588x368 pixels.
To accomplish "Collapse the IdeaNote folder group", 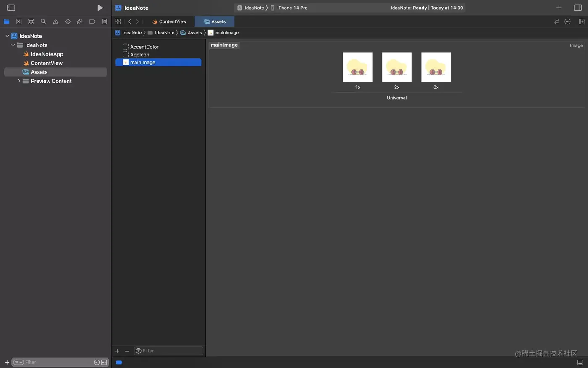I will click(13, 45).
